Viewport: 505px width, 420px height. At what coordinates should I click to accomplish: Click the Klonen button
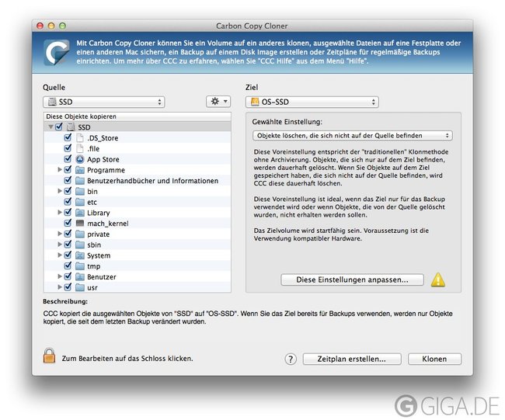click(434, 359)
